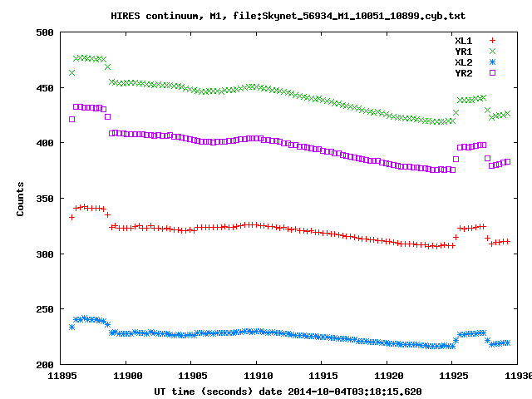Click the 11920 x-axis tick label
The image size is (532, 399).
tap(389, 376)
